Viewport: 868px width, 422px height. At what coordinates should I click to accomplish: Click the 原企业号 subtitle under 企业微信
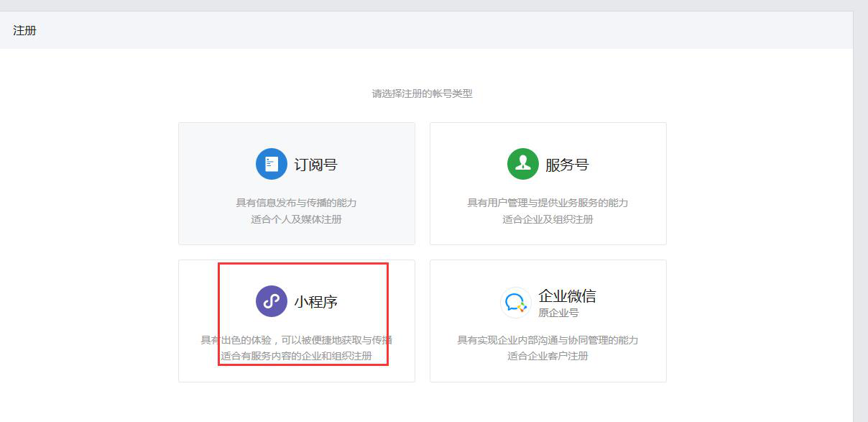[x=557, y=311]
